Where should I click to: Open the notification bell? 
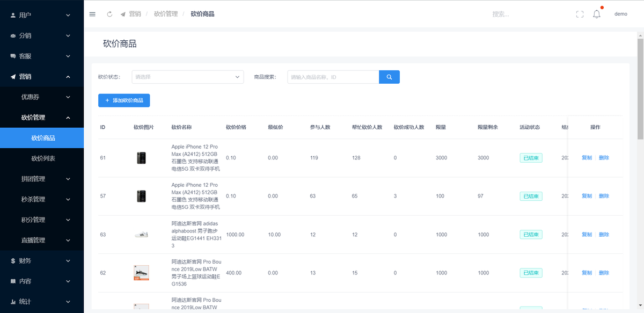[x=597, y=14]
